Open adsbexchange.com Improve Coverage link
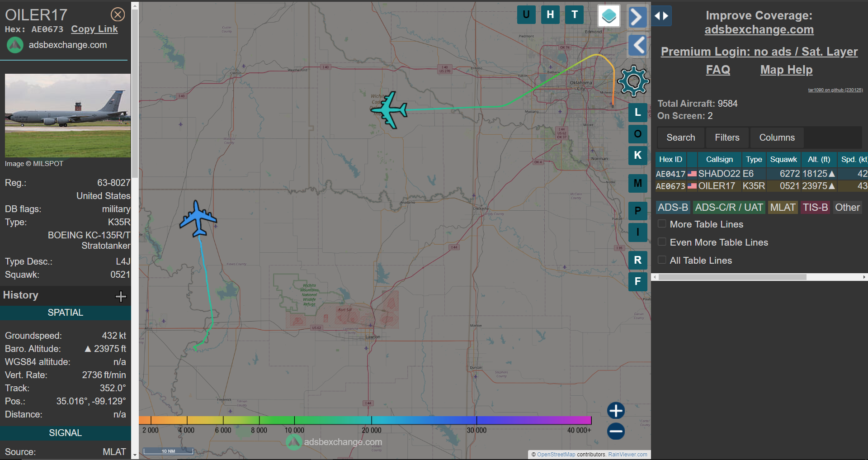This screenshot has height=460, width=868. (x=759, y=30)
